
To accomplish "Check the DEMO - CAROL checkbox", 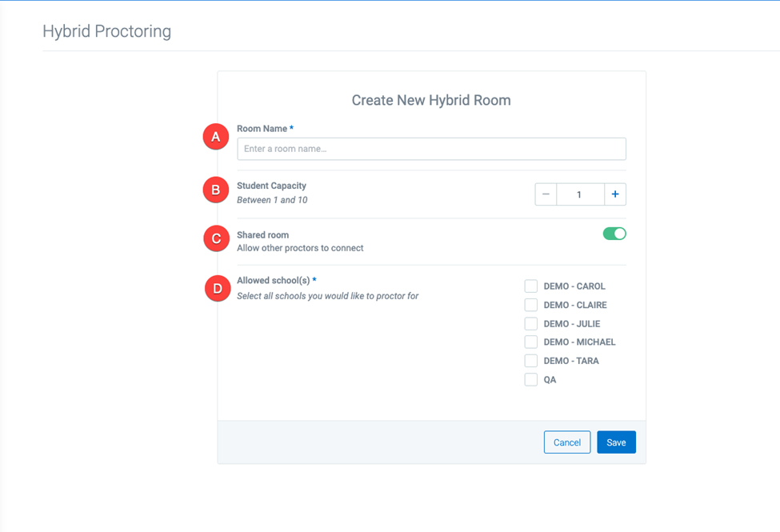I will pyautogui.click(x=531, y=286).
